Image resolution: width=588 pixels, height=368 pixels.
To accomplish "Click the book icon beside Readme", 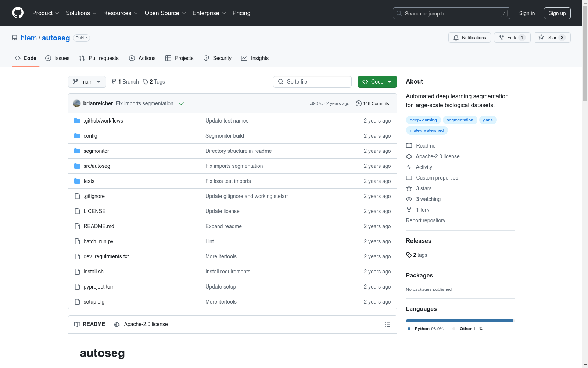I will (409, 146).
